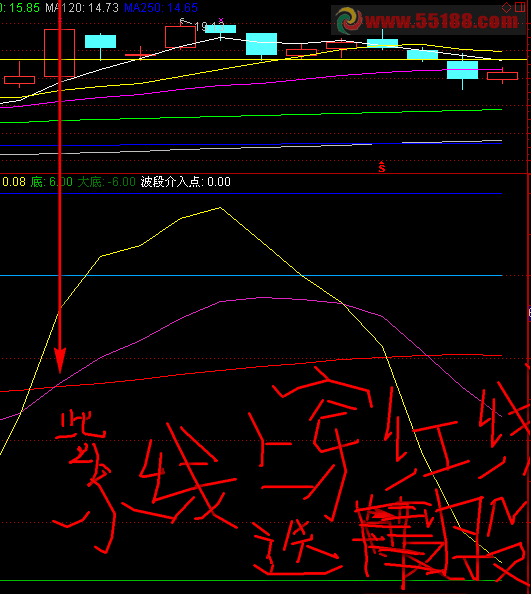
Task: Click the yellow 底: 6.00 indicator label
Action: [52, 182]
